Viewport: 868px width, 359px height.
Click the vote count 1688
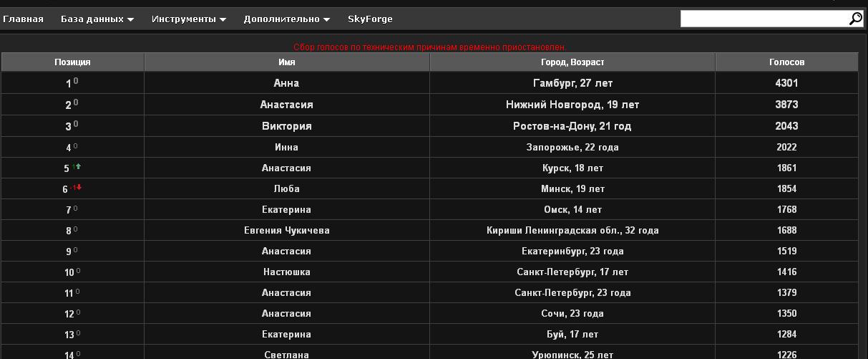786,230
